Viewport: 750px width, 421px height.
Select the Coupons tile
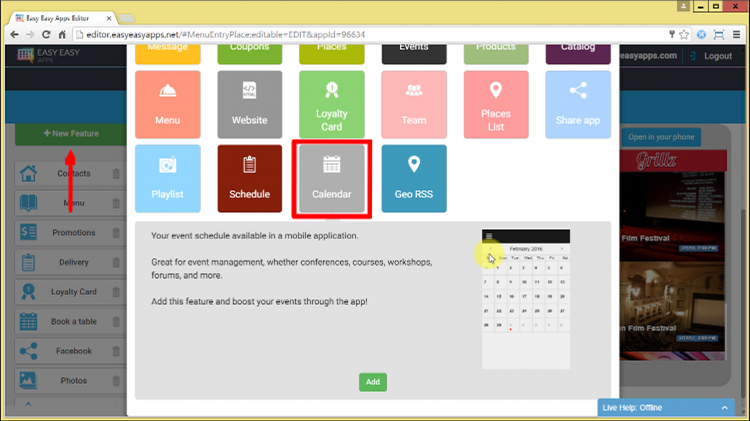coord(249,54)
